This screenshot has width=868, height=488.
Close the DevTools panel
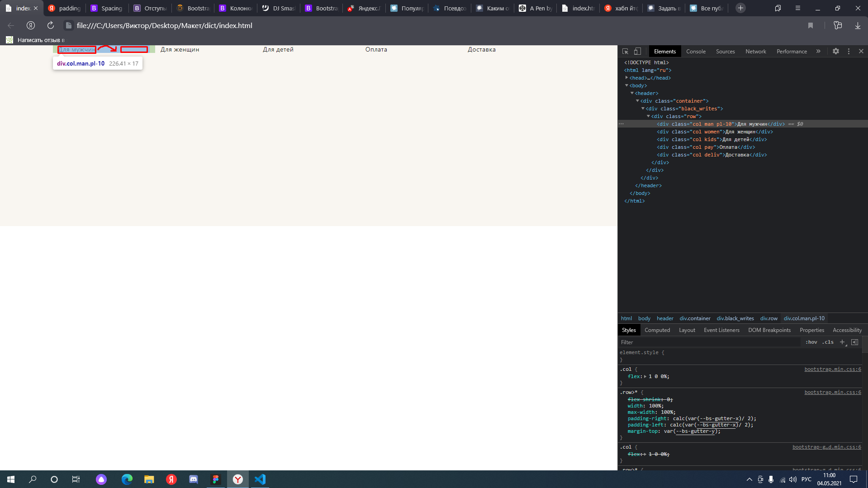tap(861, 52)
